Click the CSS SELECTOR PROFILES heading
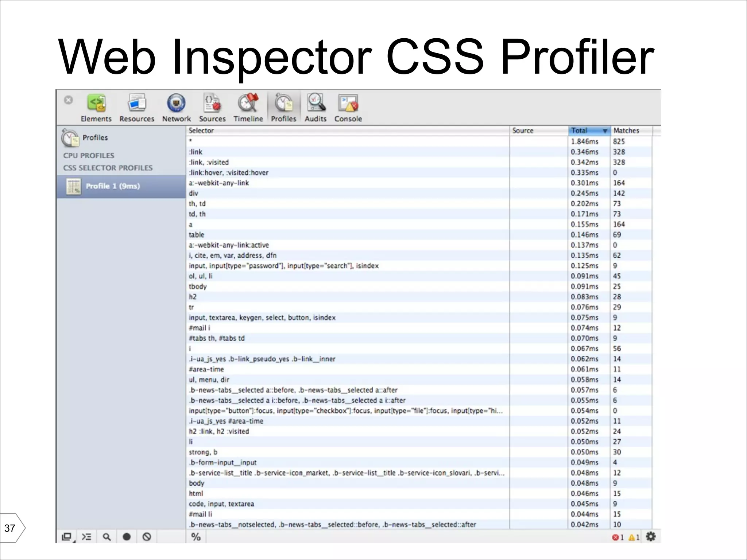 pos(108,168)
